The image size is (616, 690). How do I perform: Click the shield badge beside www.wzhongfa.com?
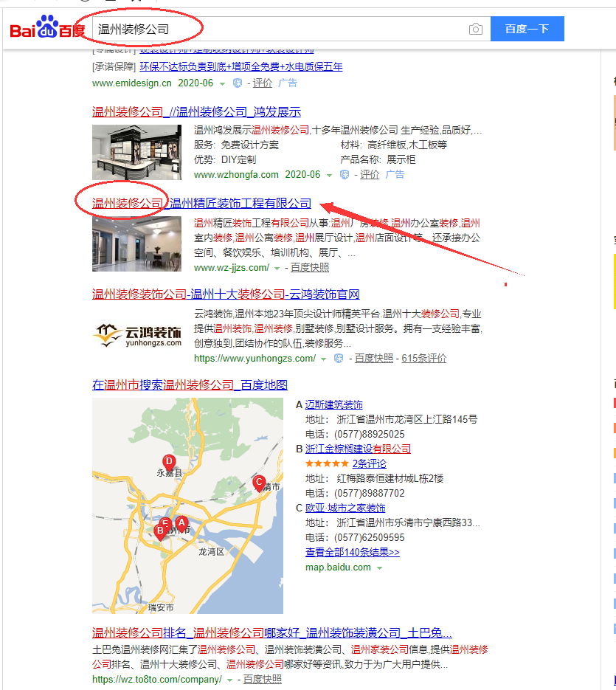[x=344, y=175]
